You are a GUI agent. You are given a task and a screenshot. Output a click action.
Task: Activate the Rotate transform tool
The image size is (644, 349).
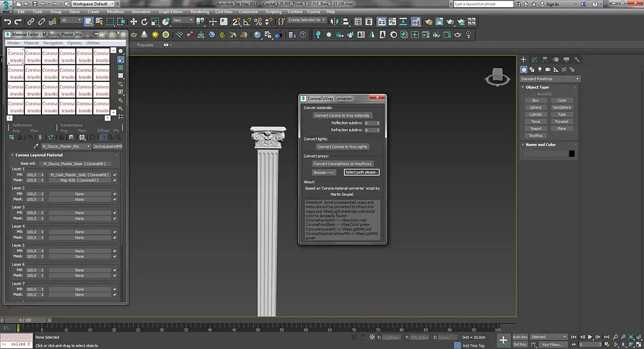(144, 22)
